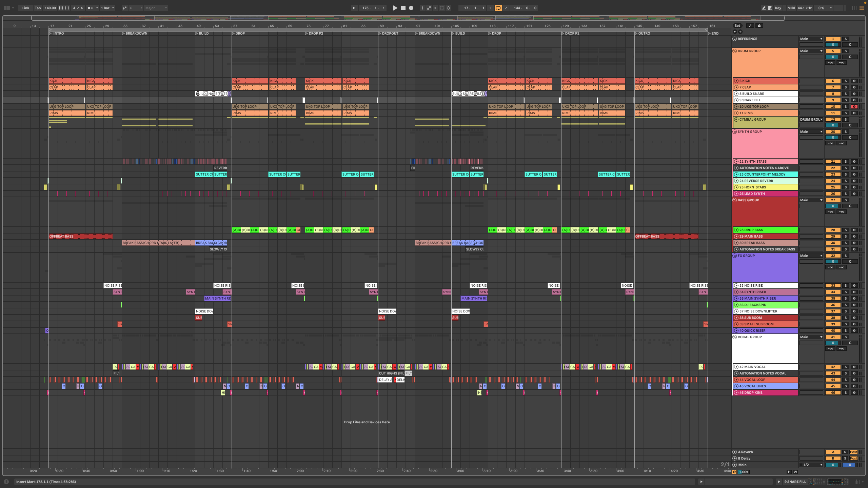Open the 1 Bar quantization dropdown
868x488 pixels.
tap(107, 8)
